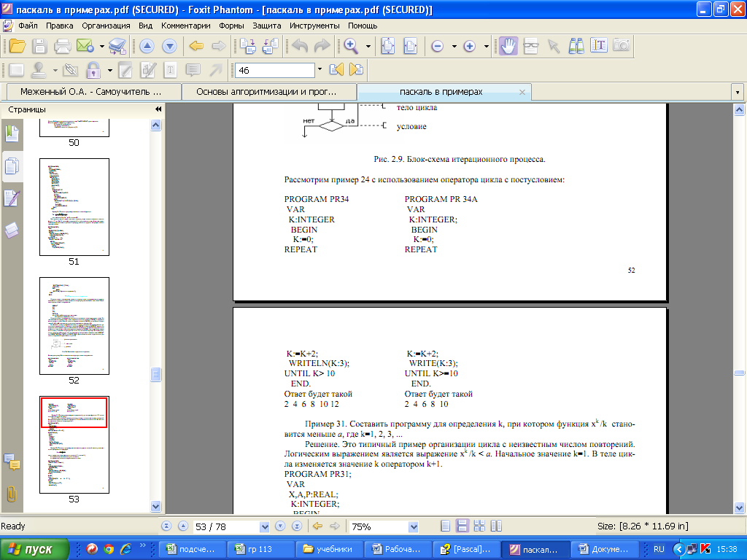Go to previous page with blue up arrow
Image resolution: width=747 pixels, height=560 pixels.
(147, 46)
